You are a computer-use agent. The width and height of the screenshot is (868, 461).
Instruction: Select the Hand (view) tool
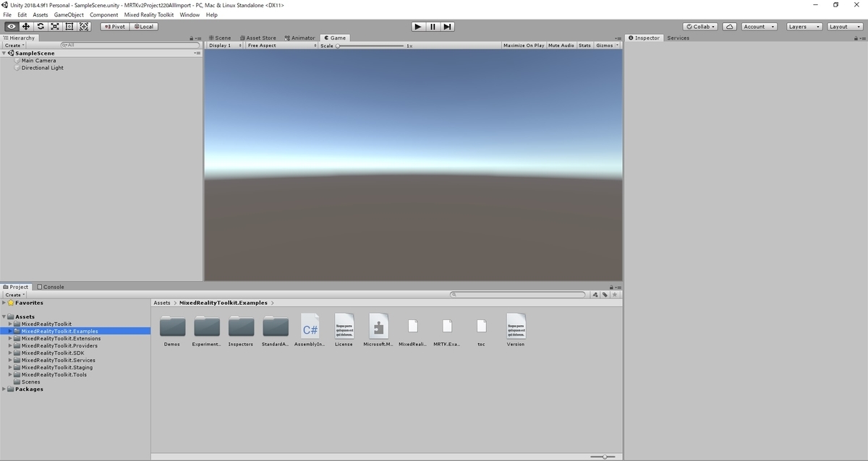coord(12,27)
